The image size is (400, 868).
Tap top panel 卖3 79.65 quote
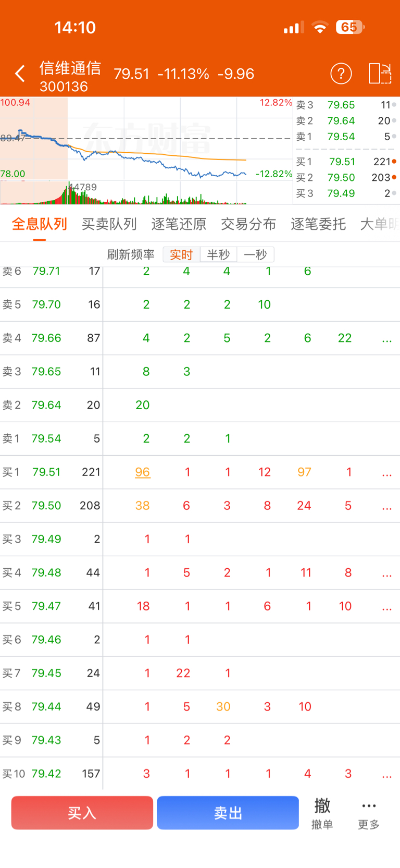(x=346, y=105)
